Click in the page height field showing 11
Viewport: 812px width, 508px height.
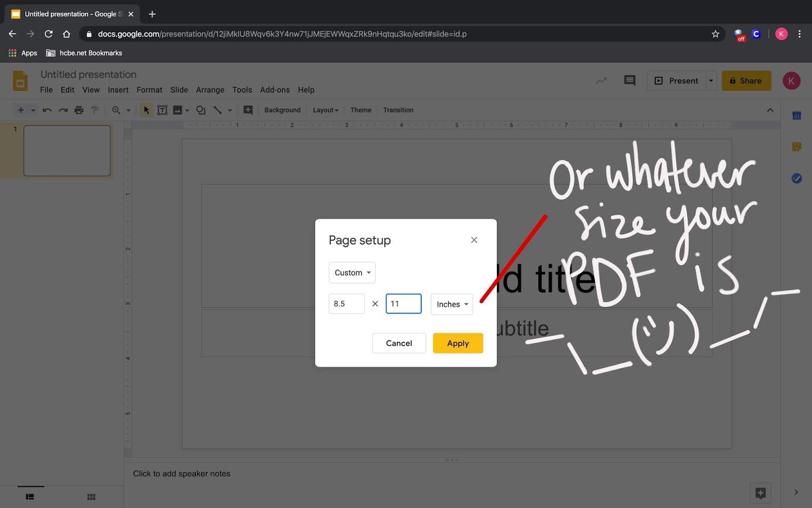coord(403,303)
